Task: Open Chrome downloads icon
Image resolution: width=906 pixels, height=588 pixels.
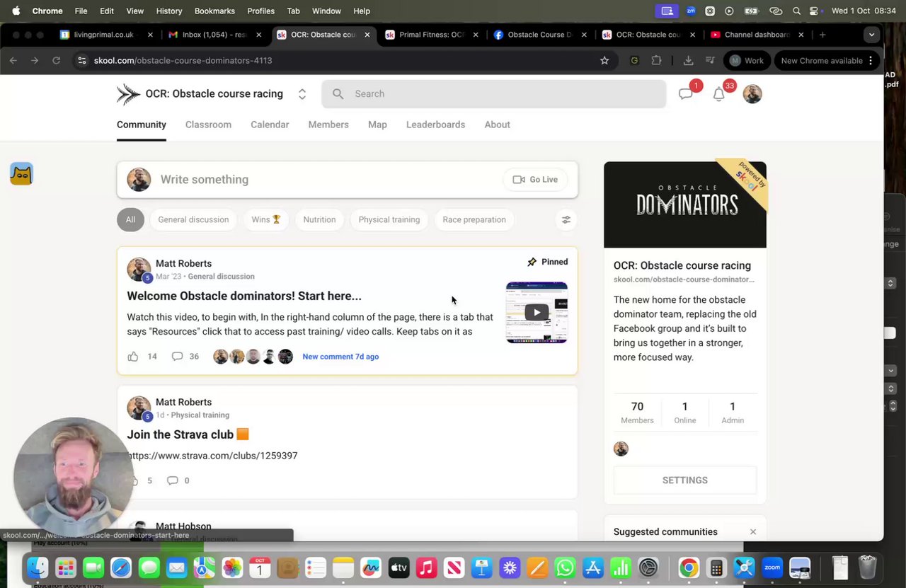Action: coord(688,60)
